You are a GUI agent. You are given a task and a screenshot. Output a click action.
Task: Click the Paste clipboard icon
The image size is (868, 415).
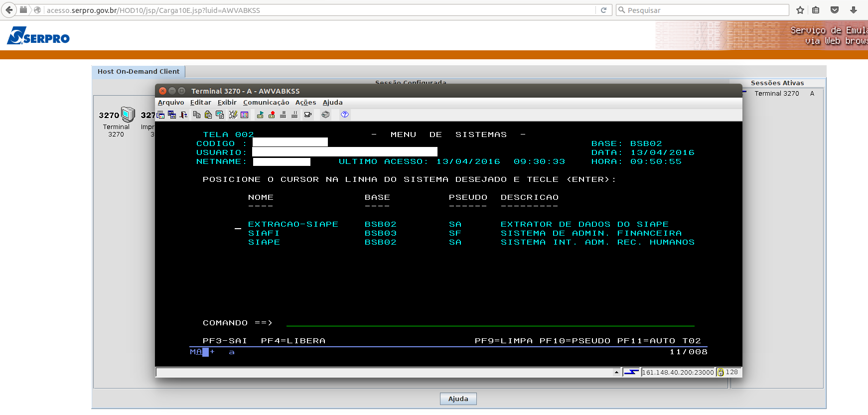point(208,115)
